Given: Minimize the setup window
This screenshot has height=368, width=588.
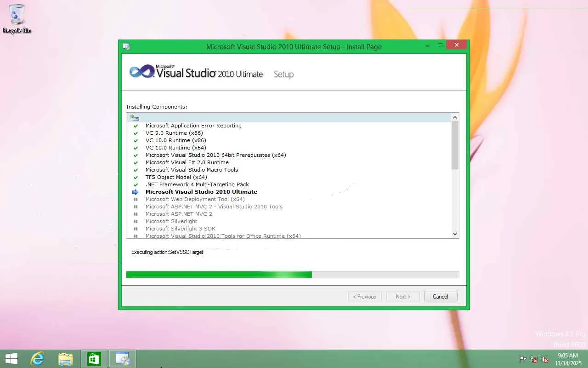Looking at the screenshot, I should pyautogui.click(x=428, y=45).
